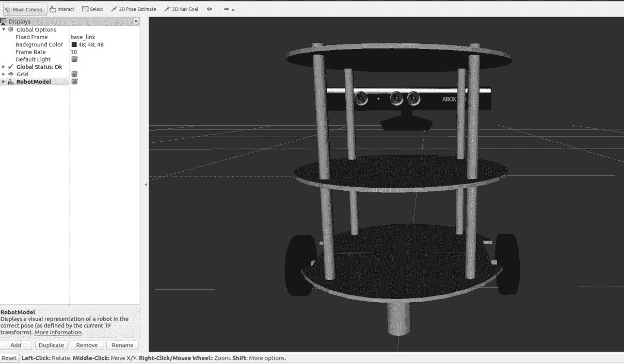The width and height of the screenshot is (624, 364).
Task: Click the 2D Nav Goal tool
Action: point(181,9)
